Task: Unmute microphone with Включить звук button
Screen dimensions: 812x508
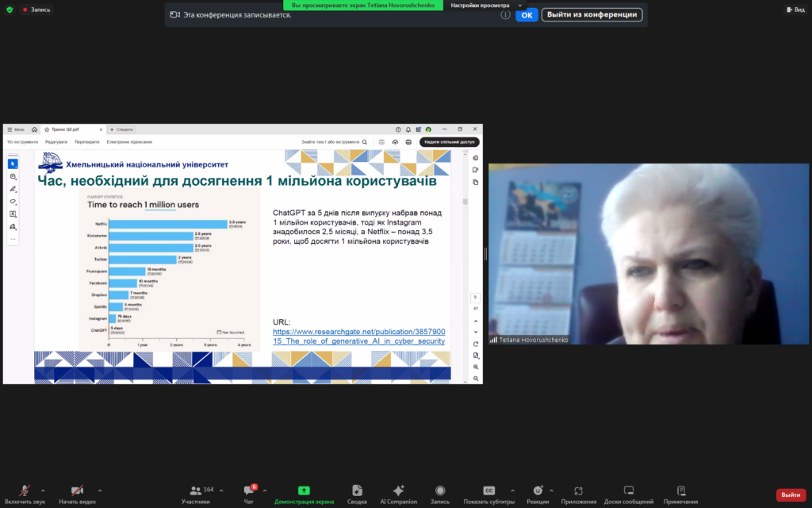Action: [x=25, y=492]
